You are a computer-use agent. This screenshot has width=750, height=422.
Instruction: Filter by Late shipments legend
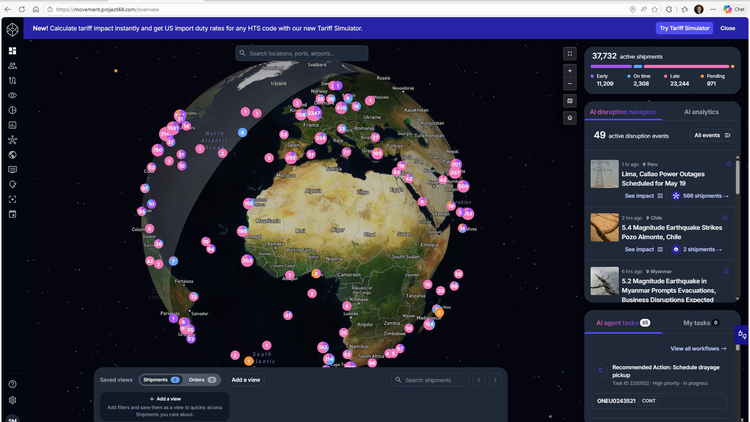click(677, 80)
